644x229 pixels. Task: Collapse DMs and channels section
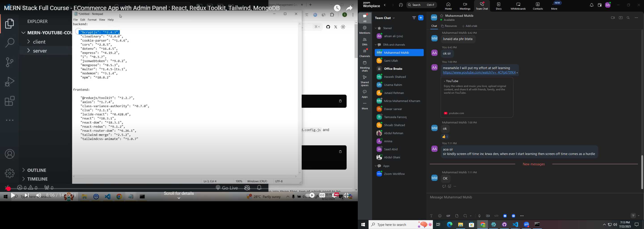pyautogui.click(x=376, y=45)
